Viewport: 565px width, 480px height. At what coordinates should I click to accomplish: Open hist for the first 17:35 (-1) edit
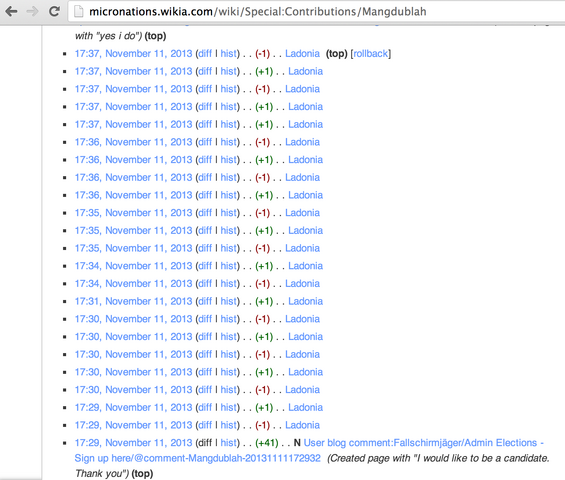click(x=229, y=213)
